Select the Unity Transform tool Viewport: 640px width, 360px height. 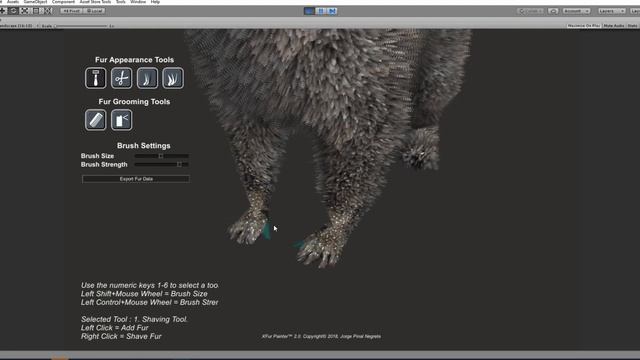(48, 11)
